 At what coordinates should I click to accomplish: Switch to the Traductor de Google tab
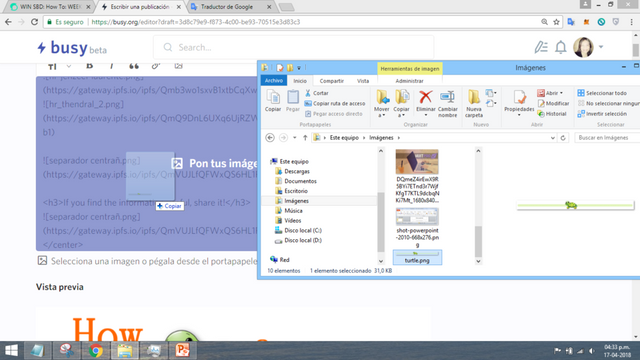(232, 7)
